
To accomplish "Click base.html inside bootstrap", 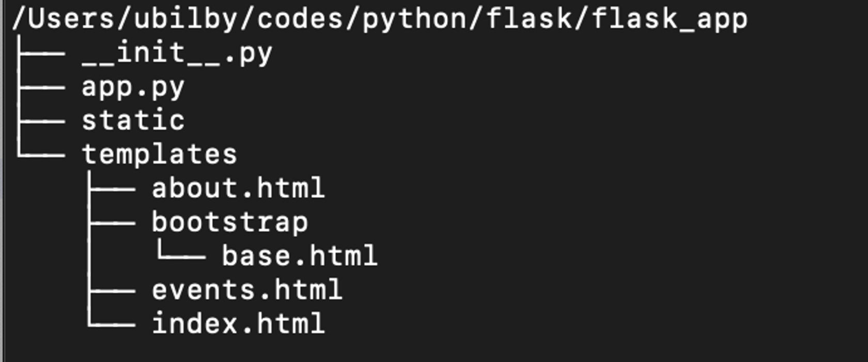I will (x=300, y=256).
